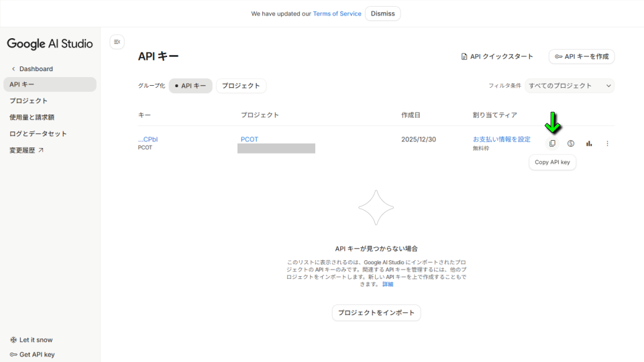Dismiss the Terms of Service banner
The image size is (644, 362).
coord(382,13)
